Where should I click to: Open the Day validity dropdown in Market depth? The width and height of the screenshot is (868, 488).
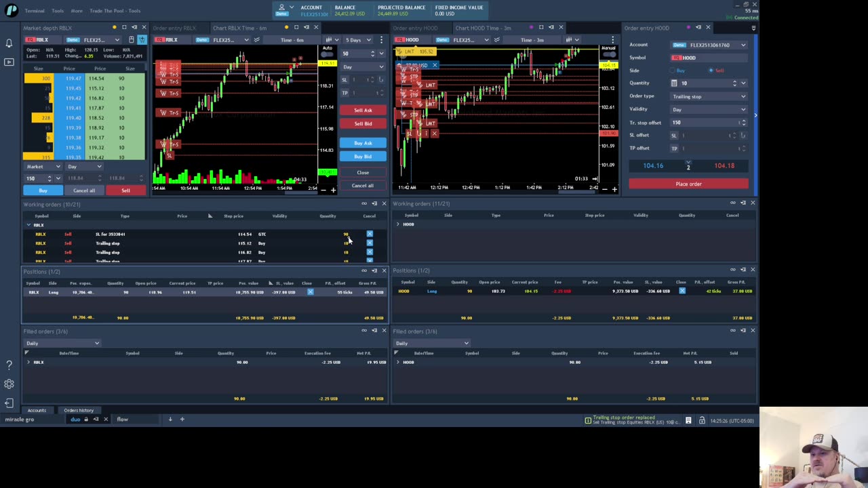(84, 167)
